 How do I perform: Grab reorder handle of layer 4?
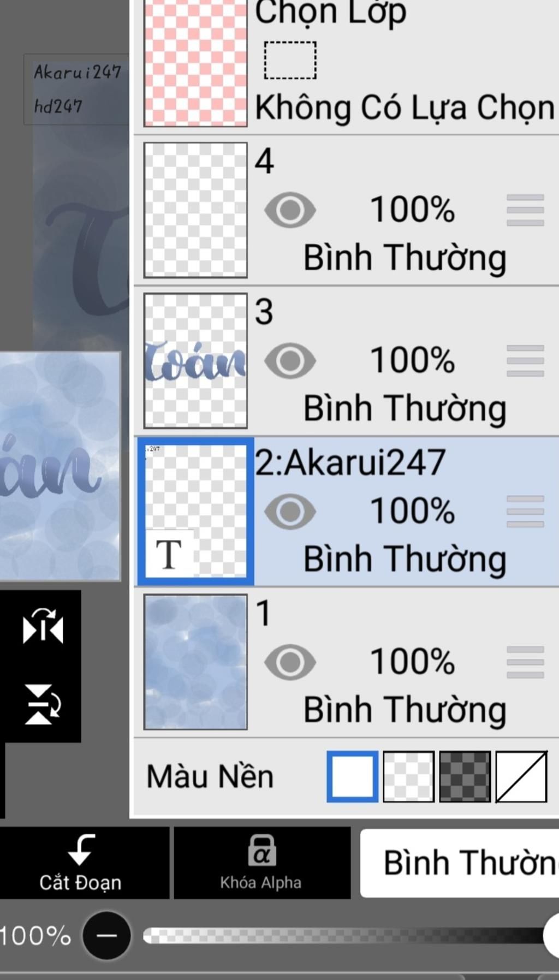(x=525, y=210)
